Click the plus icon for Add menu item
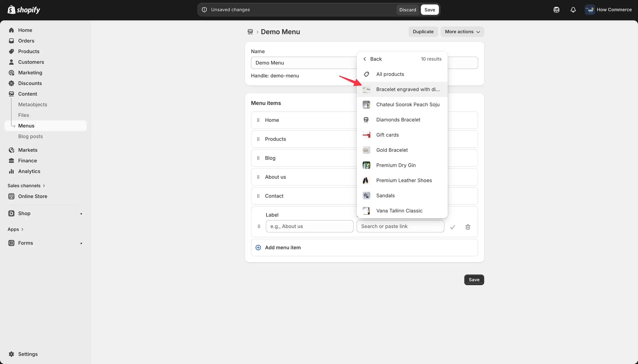The image size is (638, 364). [x=258, y=248]
